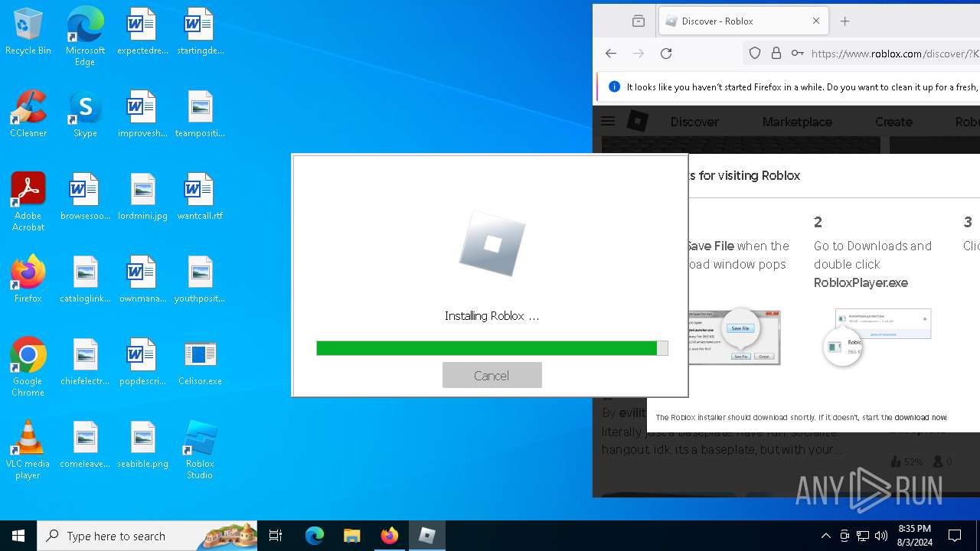Open a new Firefox tab
The height and width of the screenshot is (551, 980).
click(x=845, y=21)
